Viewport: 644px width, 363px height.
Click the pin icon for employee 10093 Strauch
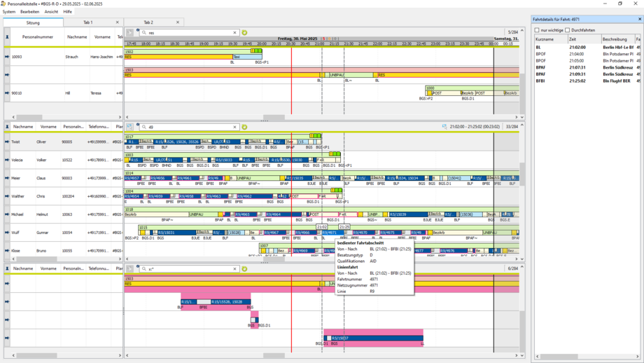[7, 57]
